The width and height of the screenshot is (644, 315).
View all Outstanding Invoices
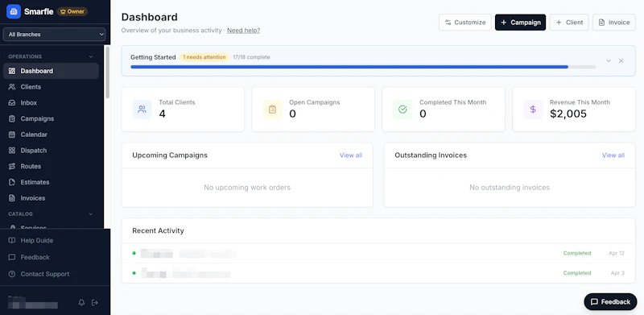click(x=613, y=155)
